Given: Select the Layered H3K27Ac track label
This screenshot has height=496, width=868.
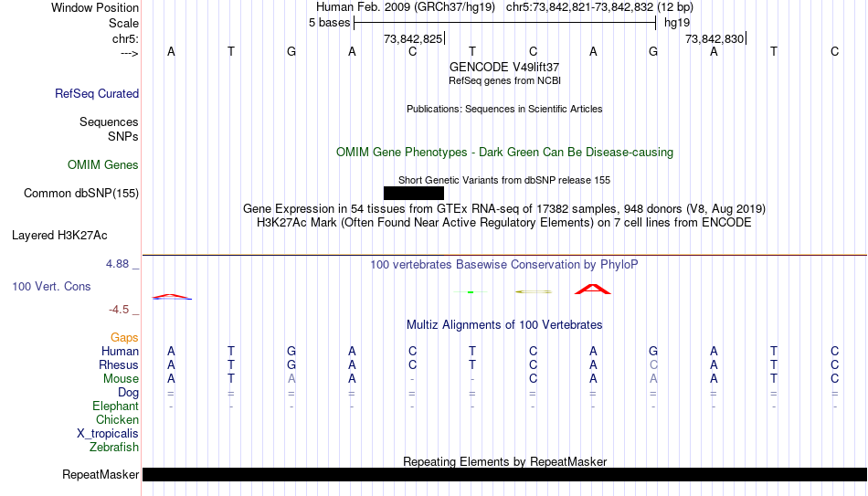Looking at the screenshot, I should 59,236.
